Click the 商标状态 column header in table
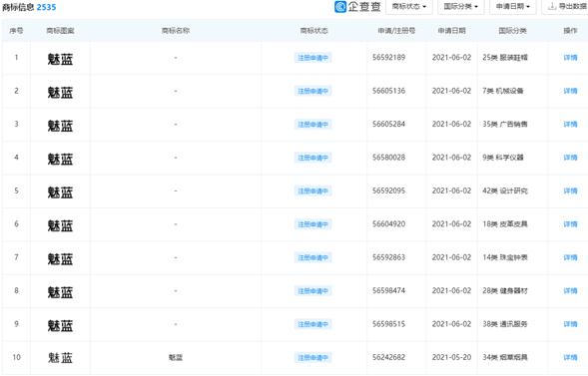The width and height of the screenshot is (588, 376). coord(313,31)
